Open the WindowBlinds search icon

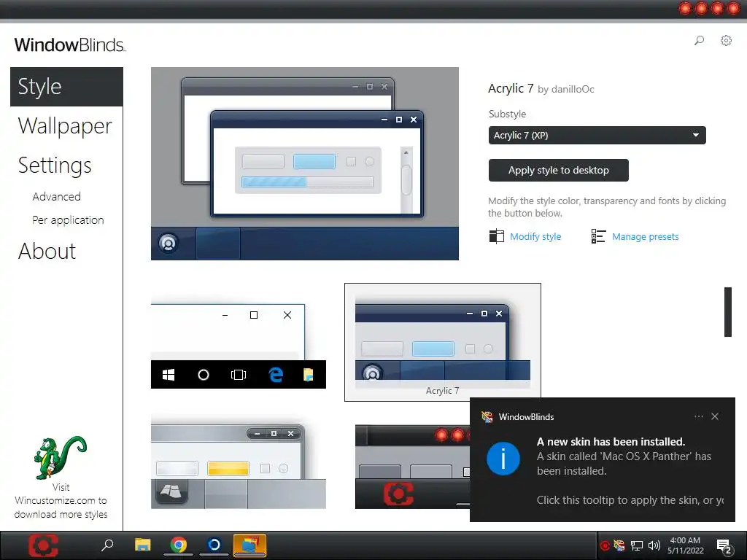pyautogui.click(x=699, y=41)
